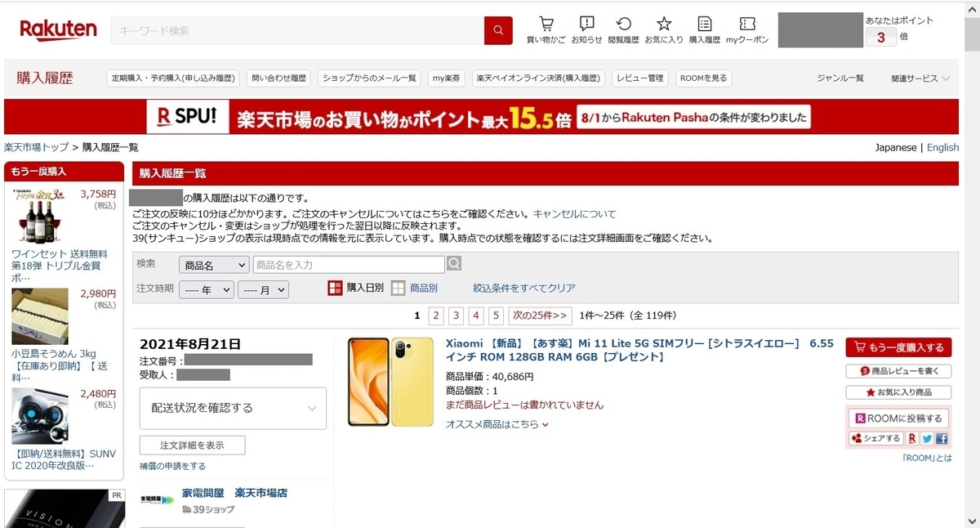Open the purchase history (購入履歴) header icon
The width and height of the screenshot is (980, 528).
(x=705, y=30)
